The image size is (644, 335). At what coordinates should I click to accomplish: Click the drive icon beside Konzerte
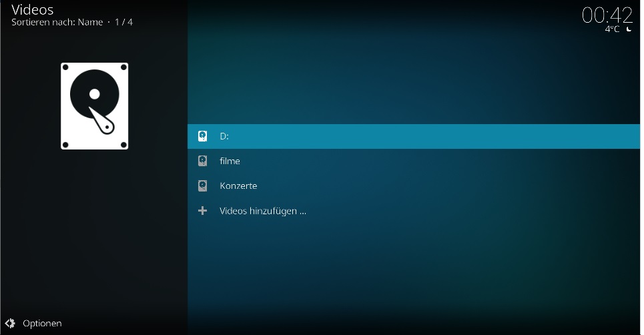[x=202, y=186]
